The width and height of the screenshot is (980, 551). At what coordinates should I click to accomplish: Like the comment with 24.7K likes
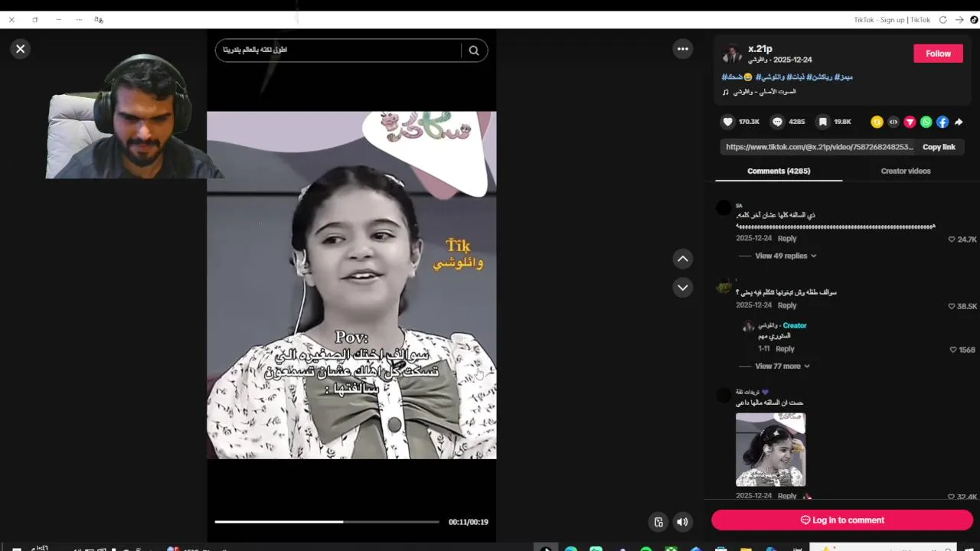click(952, 240)
